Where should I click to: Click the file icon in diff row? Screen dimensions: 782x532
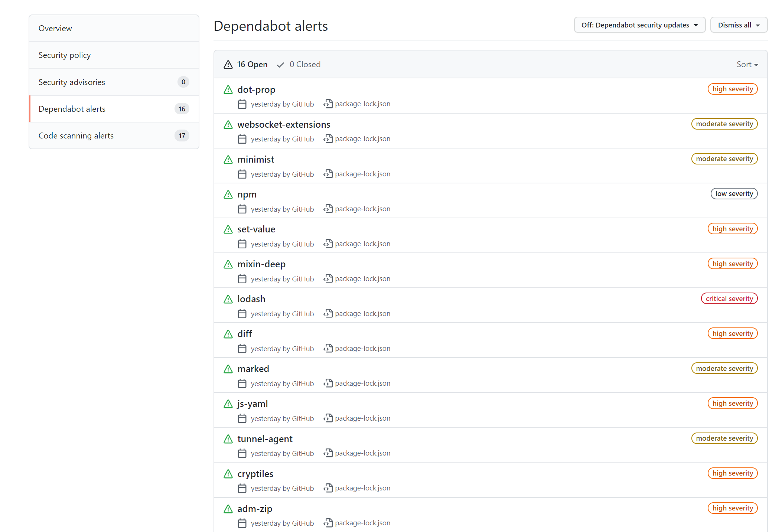click(328, 349)
